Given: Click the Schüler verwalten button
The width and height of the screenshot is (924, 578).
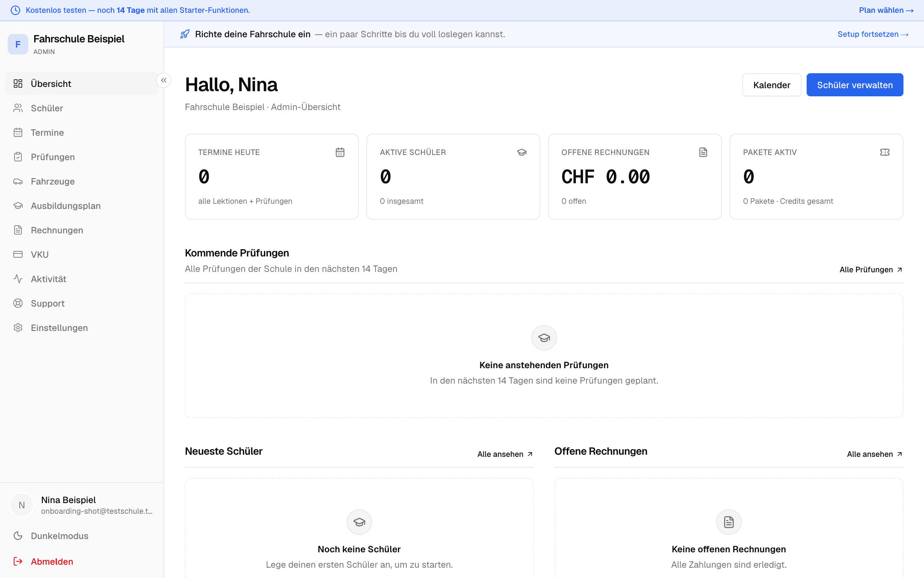Looking at the screenshot, I should (855, 85).
